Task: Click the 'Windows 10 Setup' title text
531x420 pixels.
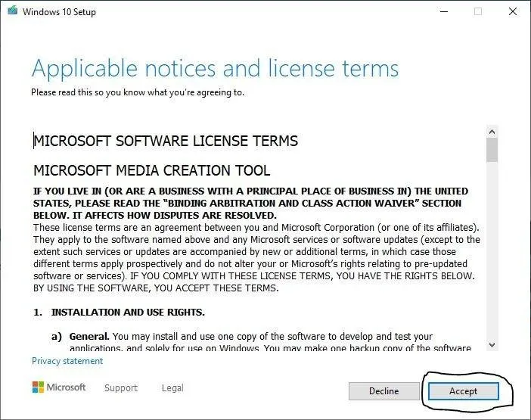Action: (x=59, y=12)
